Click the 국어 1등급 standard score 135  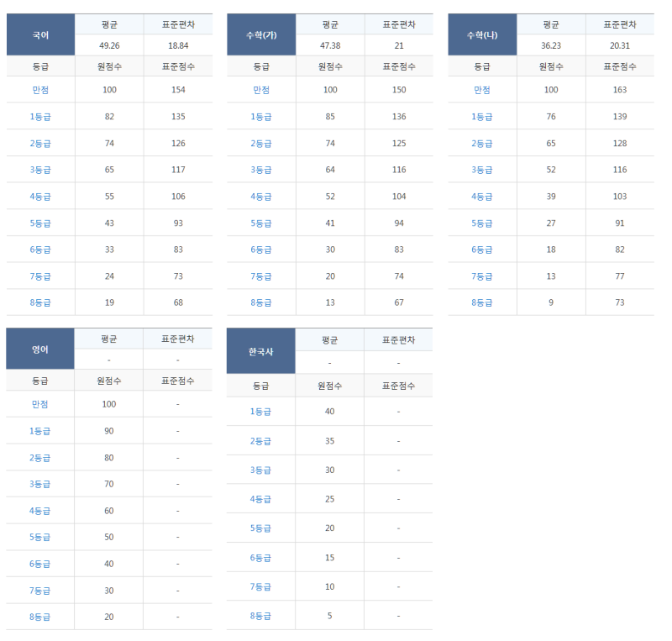point(178,116)
